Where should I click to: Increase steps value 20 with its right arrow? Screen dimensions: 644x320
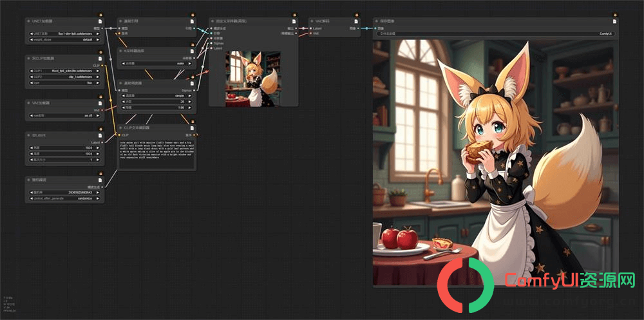click(190, 102)
